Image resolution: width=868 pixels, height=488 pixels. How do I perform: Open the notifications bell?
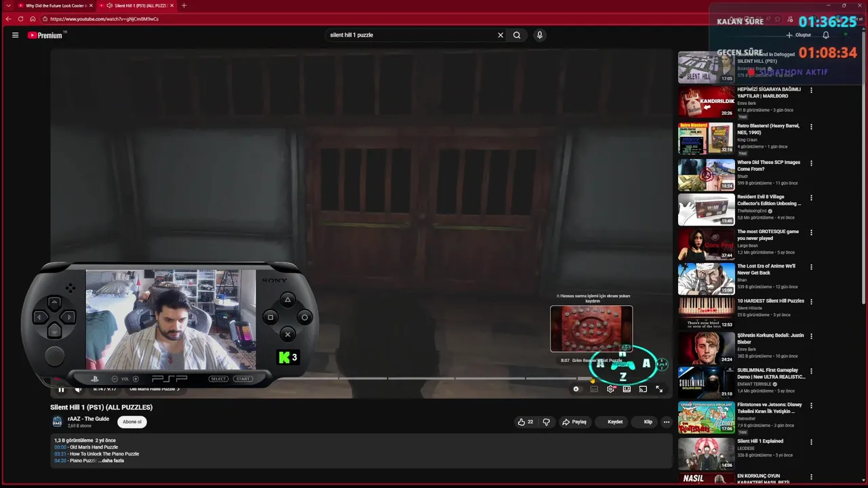click(x=826, y=35)
